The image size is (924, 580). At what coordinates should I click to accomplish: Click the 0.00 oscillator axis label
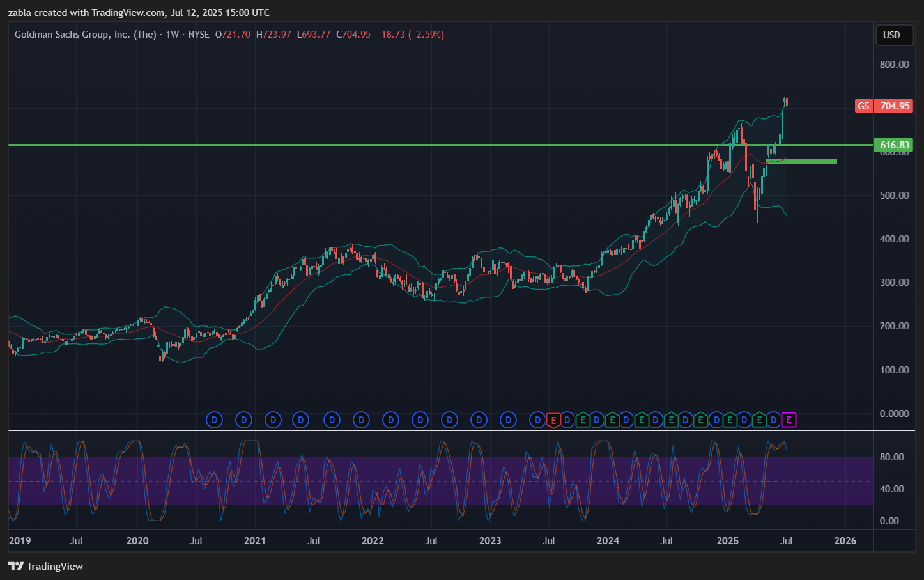coord(889,521)
